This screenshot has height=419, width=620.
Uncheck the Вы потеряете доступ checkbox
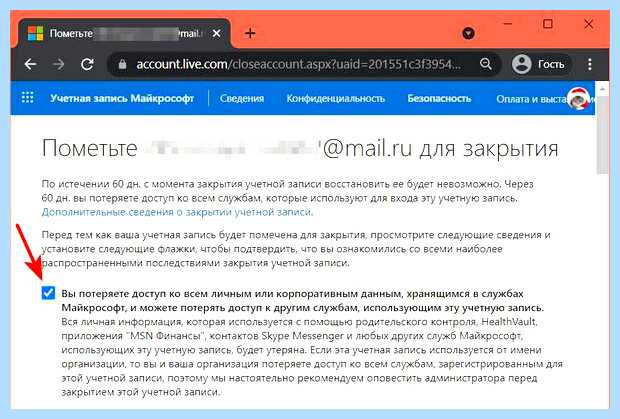[48, 293]
